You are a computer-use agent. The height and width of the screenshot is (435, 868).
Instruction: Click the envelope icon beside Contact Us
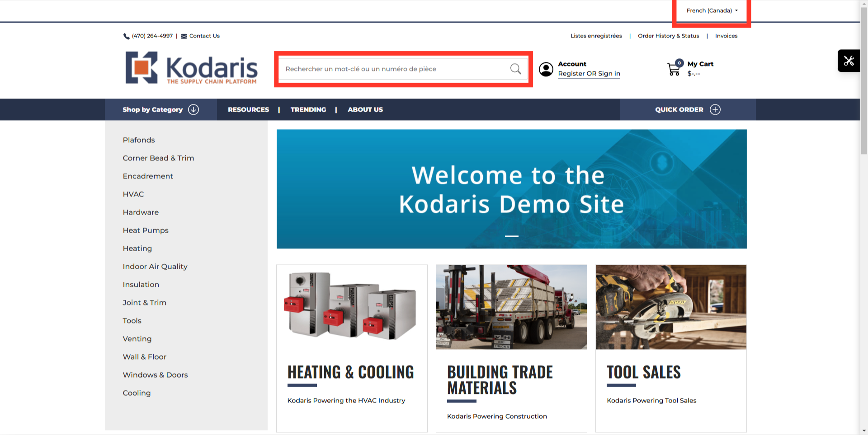184,36
